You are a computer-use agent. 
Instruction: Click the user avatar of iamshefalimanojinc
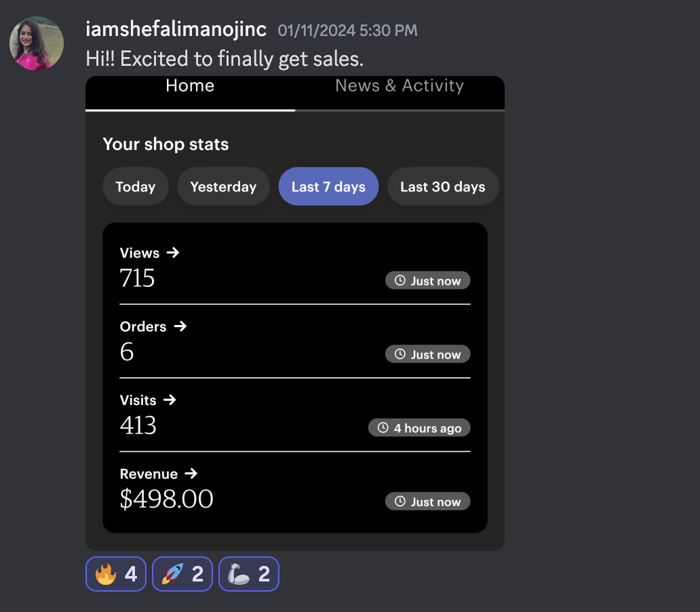(x=37, y=43)
